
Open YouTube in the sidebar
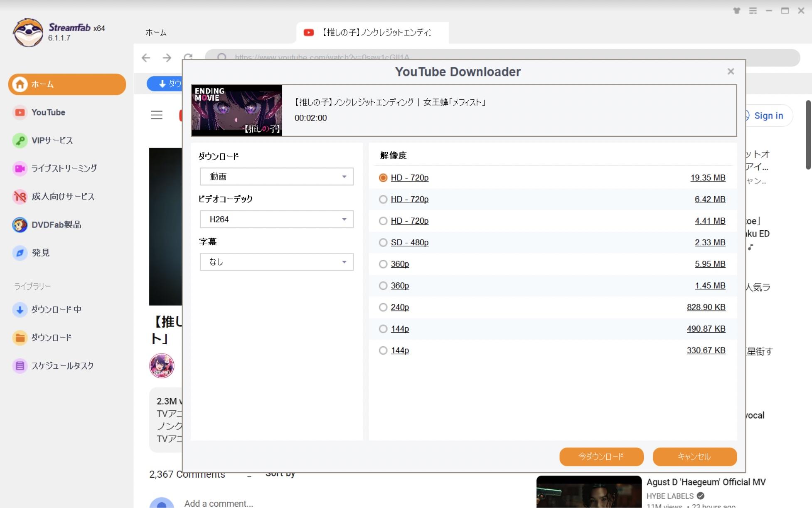39,112
